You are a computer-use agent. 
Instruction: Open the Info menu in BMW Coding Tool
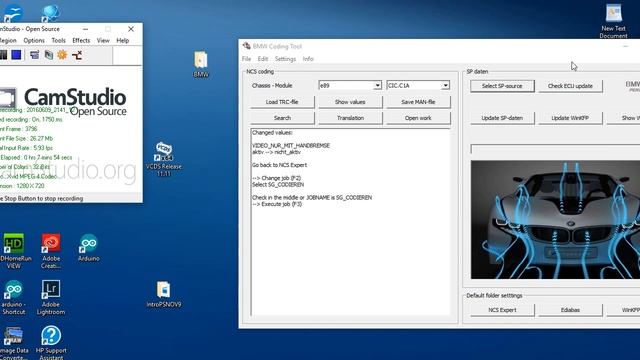[x=308, y=59]
